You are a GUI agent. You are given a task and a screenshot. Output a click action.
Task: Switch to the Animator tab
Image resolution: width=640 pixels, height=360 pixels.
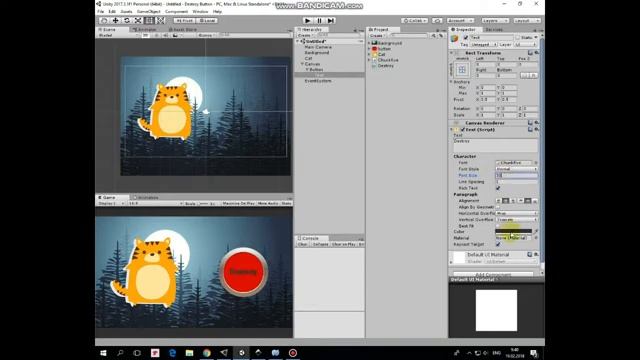coord(145,29)
